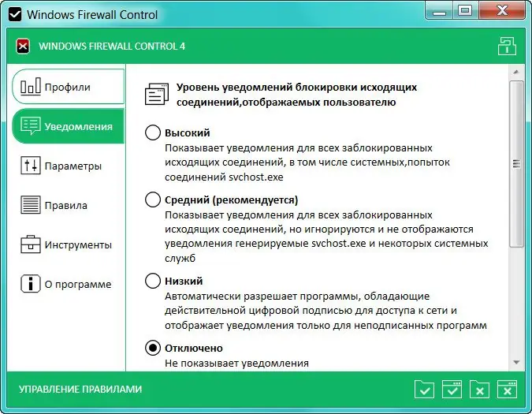
Task: Click the WINDOWS FIREWALL CONTROL 4 title text
Action: coord(112,47)
